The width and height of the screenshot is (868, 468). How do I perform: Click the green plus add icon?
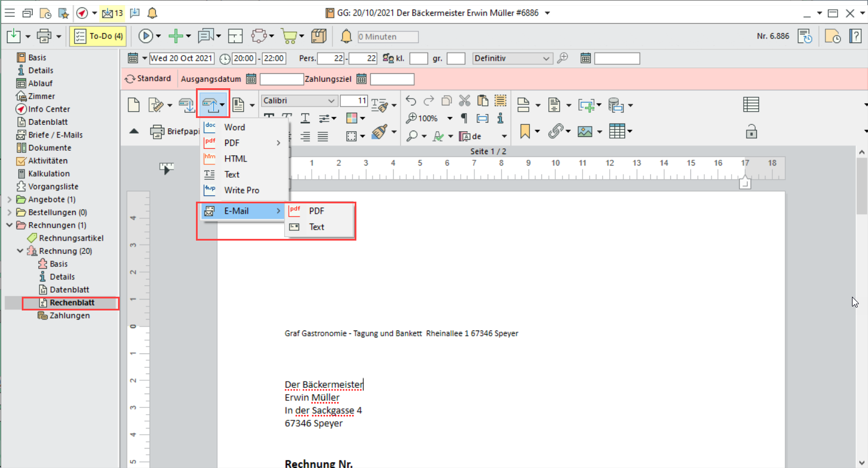pos(176,36)
